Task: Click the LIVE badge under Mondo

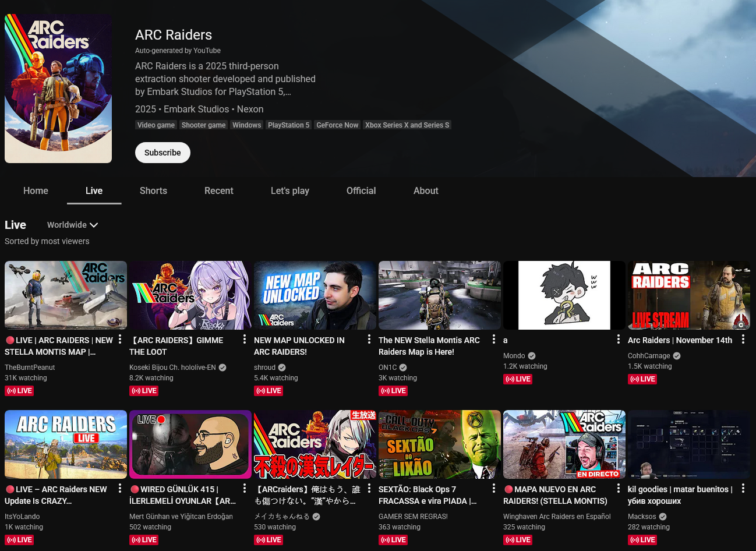Action: (518, 379)
